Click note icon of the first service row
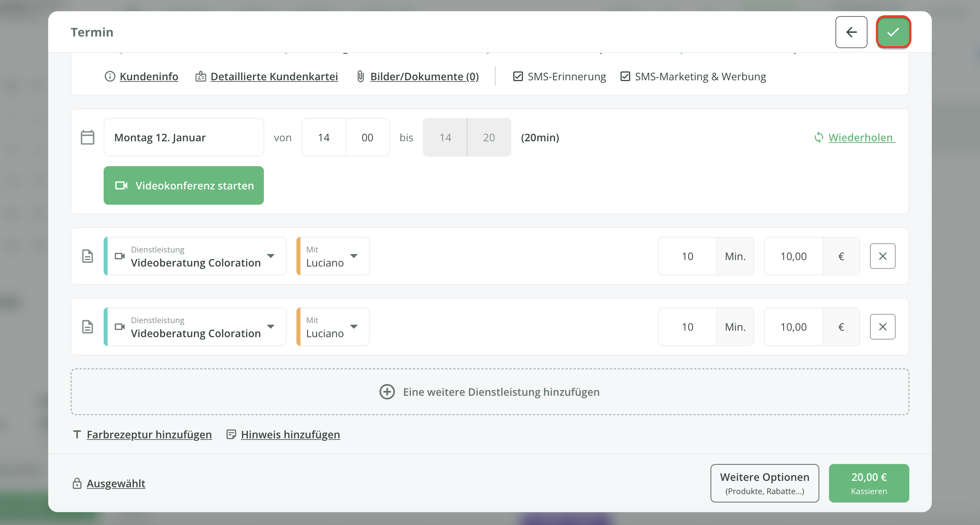Viewport: 980px width, 525px height. click(x=88, y=256)
